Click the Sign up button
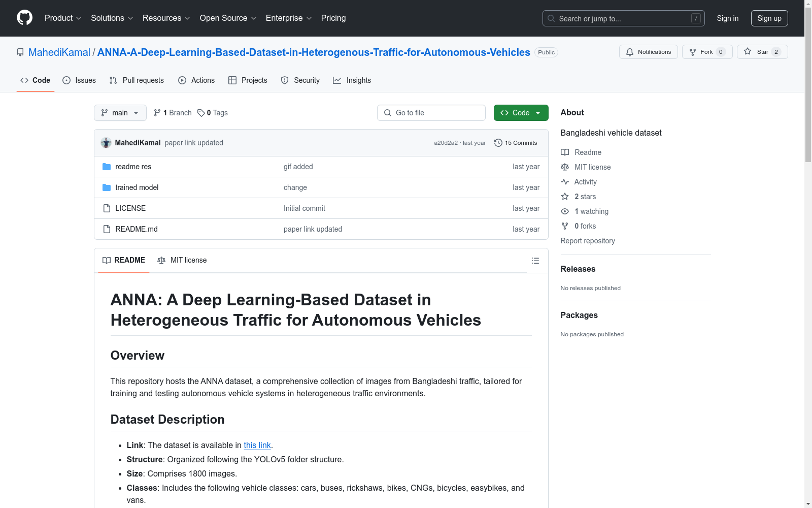Image resolution: width=812 pixels, height=508 pixels. pyautogui.click(x=769, y=18)
